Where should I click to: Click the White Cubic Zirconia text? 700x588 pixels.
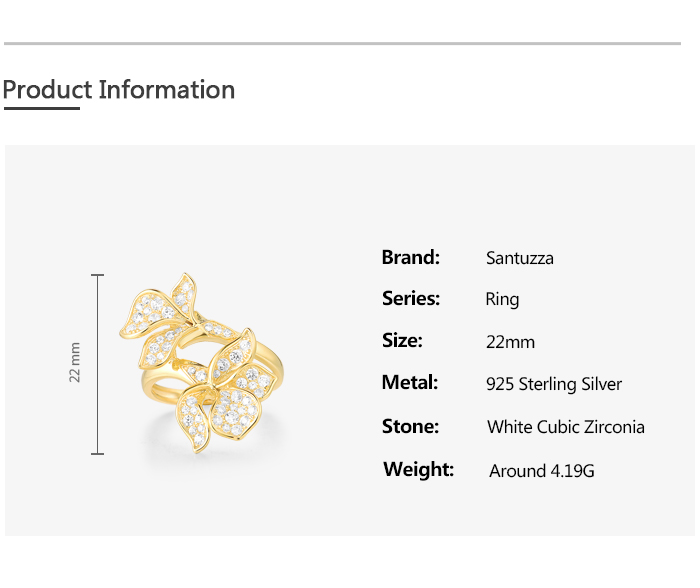click(566, 427)
